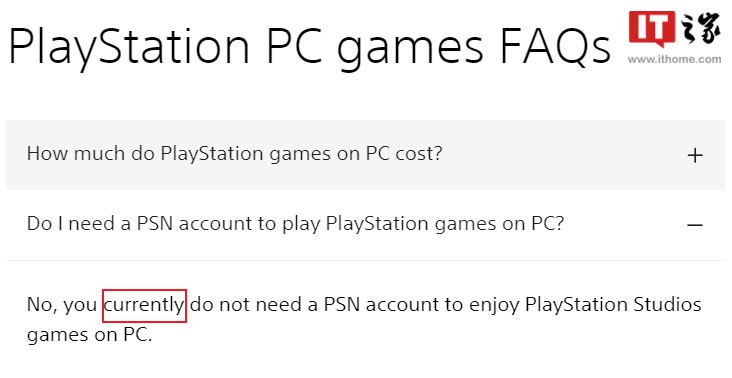Open the www.ithome.com watermark link
The height and width of the screenshot is (378, 732).
(x=674, y=59)
